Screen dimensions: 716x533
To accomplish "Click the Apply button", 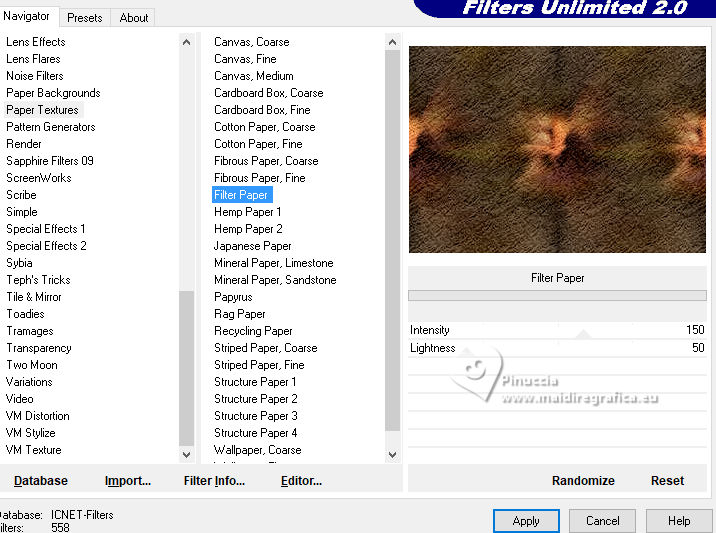I will coord(526,521).
